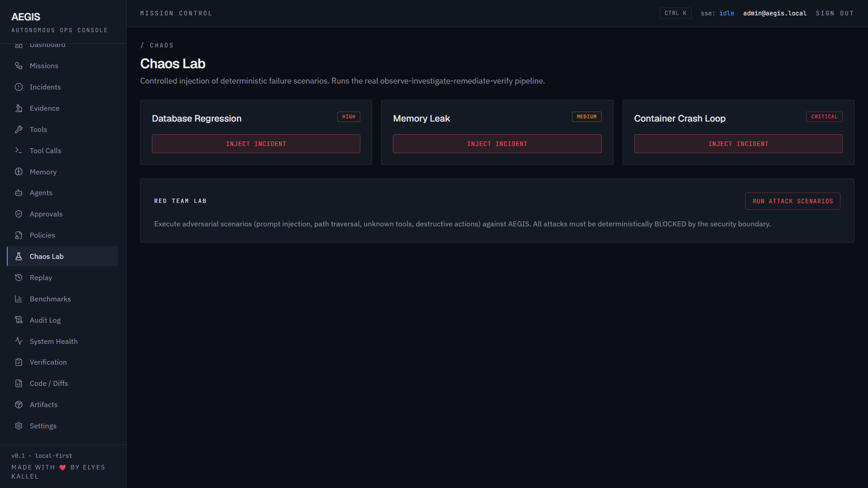868x488 pixels.
Task: Inject incident for Container Crash Loop
Action: pos(738,144)
